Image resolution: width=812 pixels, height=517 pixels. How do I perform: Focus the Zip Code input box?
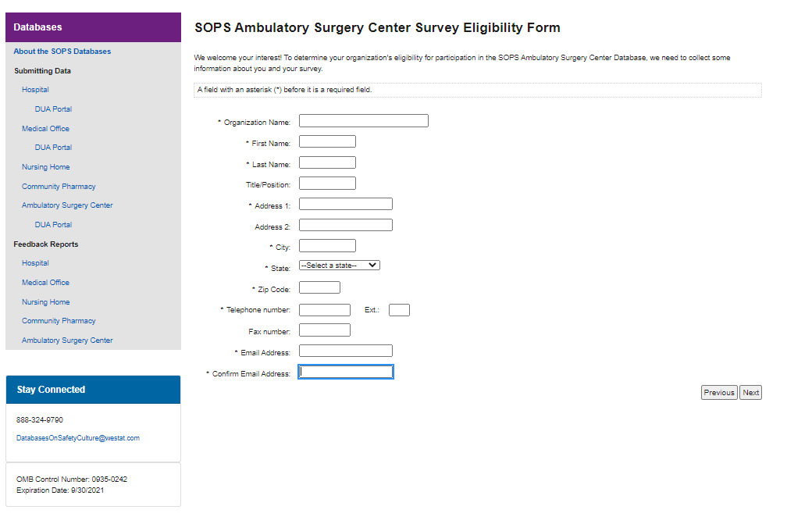pyautogui.click(x=319, y=287)
